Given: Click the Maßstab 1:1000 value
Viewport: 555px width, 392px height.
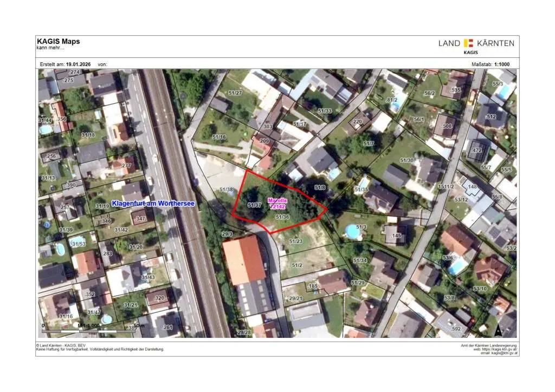Looking at the screenshot, I should [502, 64].
